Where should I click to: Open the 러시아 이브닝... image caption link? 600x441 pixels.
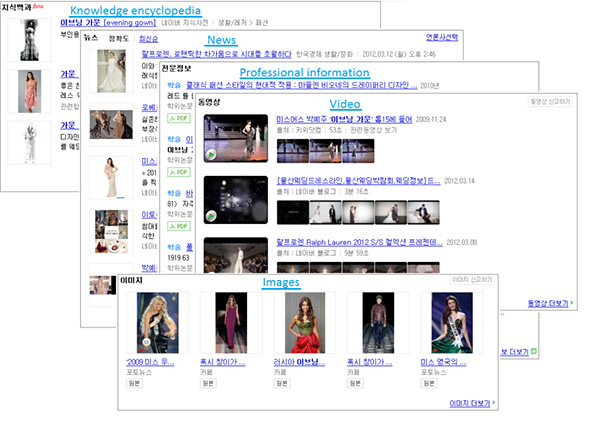(299, 362)
